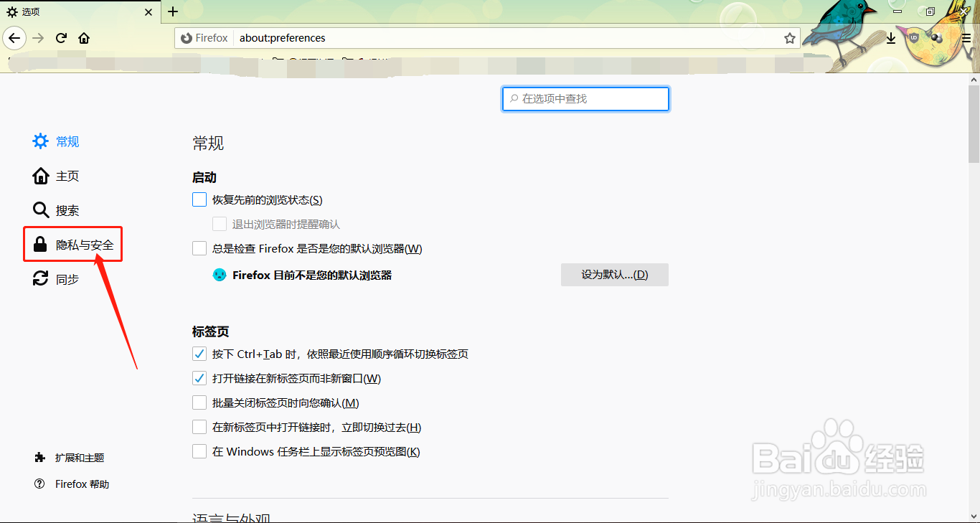Select the 选项 browser tab
The height and width of the screenshot is (523, 980).
(x=80, y=11)
